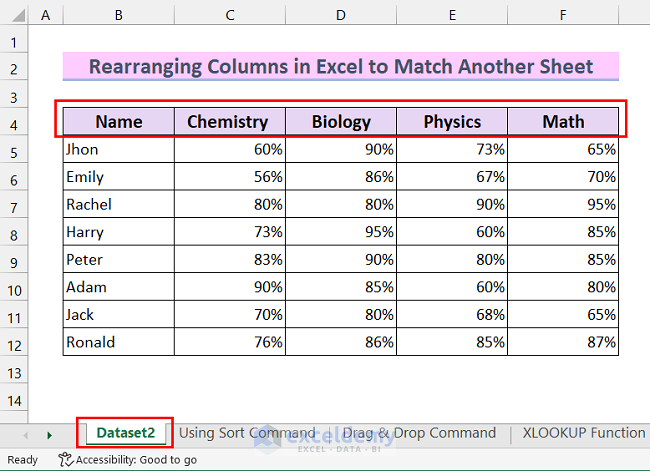Click the cell containing Rachel
650x471 pixels.
click(118, 205)
